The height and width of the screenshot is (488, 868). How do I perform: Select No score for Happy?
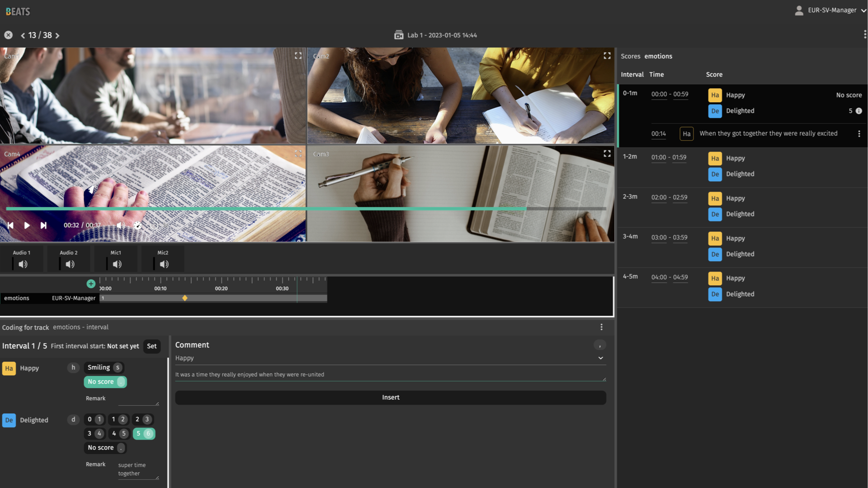105,382
